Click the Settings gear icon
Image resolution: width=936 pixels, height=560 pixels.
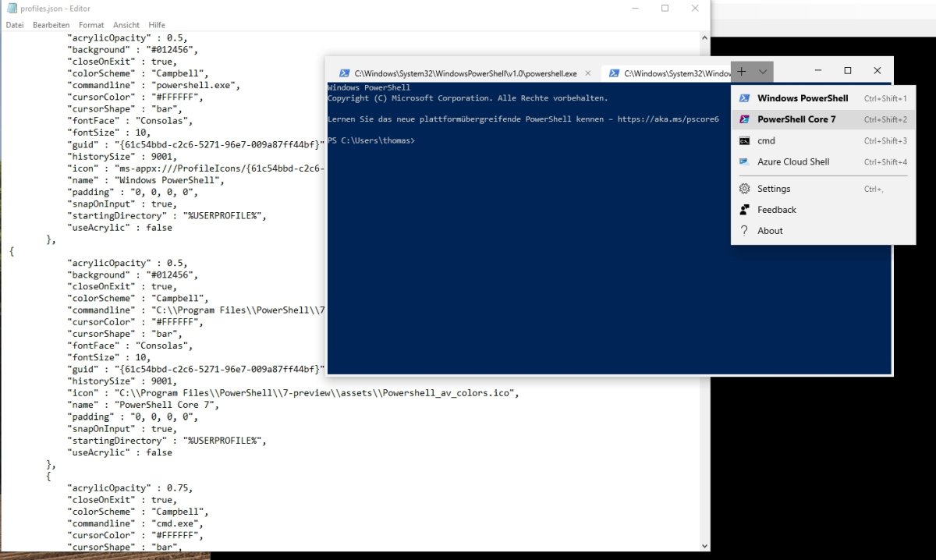745,189
